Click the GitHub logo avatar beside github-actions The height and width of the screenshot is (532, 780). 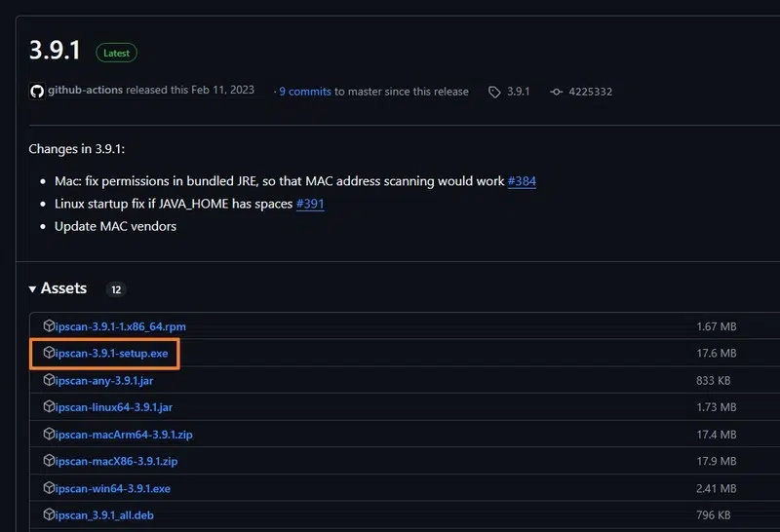[x=37, y=91]
